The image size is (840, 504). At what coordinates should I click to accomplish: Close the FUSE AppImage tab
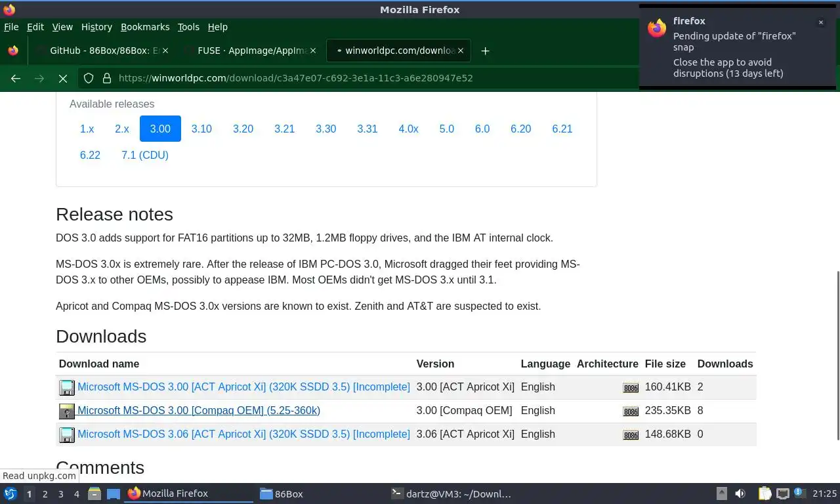point(312,51)
